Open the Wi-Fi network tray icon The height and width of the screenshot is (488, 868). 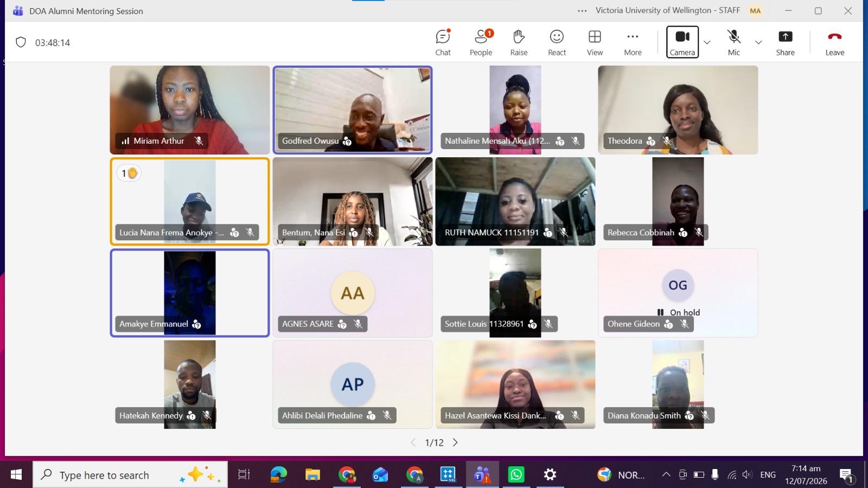[732, 475]
